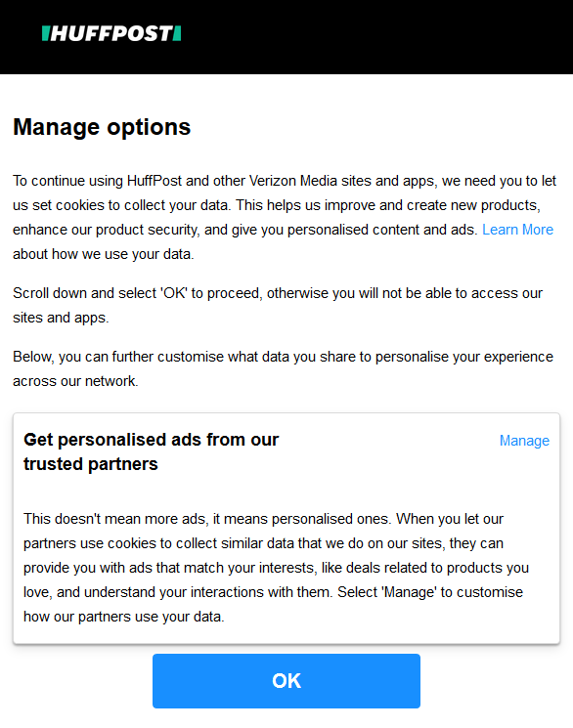This screenshot has width=573, height=728.
Task: Click 'Verizon Media' in the first paragraph
Action: pos(292,181)
